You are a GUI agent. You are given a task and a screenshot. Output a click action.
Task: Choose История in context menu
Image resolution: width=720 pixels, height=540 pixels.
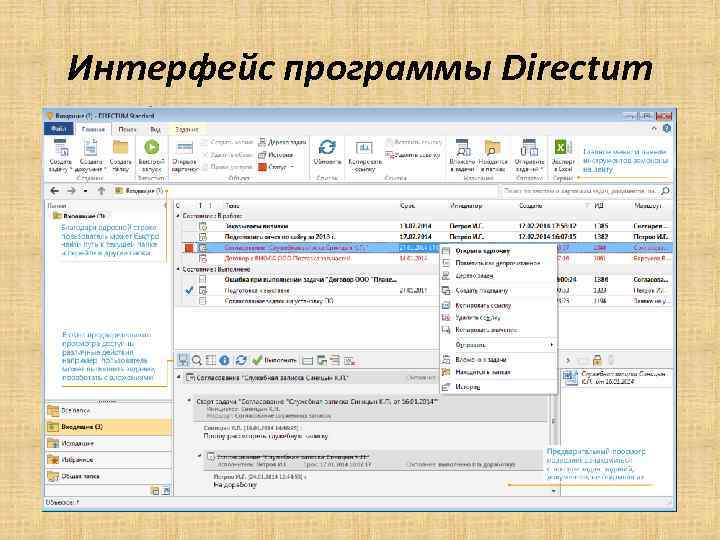498,387
